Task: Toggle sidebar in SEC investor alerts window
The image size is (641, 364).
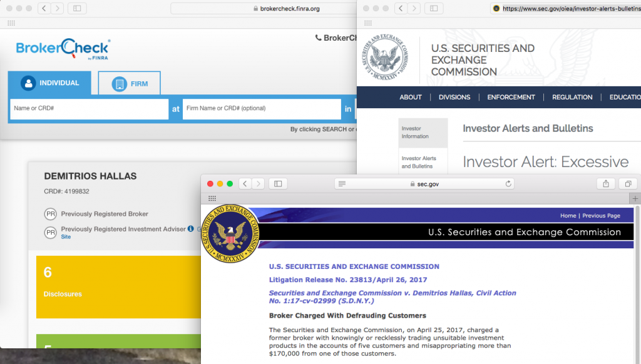Action: pyautogui.click(x=434, y=8)
